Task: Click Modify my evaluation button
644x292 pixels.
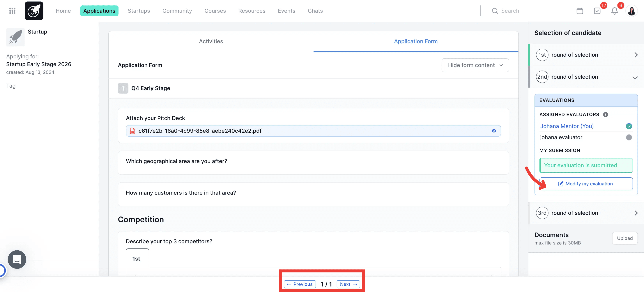Action: [x=586, y=184]
